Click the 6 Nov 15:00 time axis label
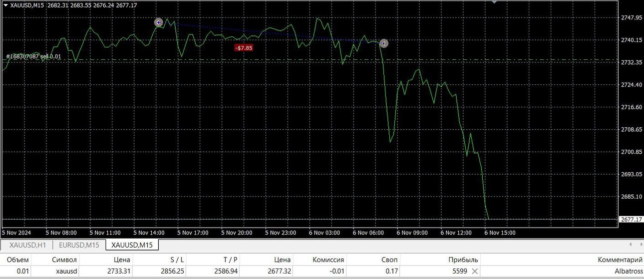The image size is (644, 279). point(500,233)
